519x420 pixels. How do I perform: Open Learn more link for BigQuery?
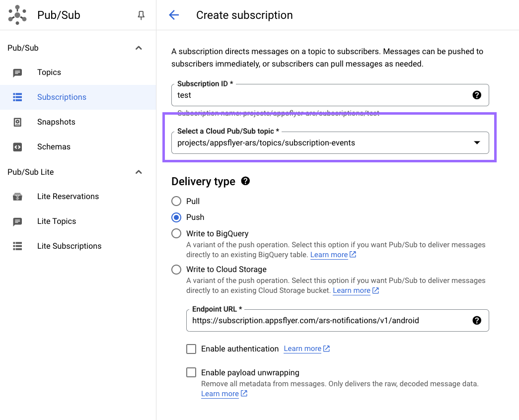click(329, 255)
